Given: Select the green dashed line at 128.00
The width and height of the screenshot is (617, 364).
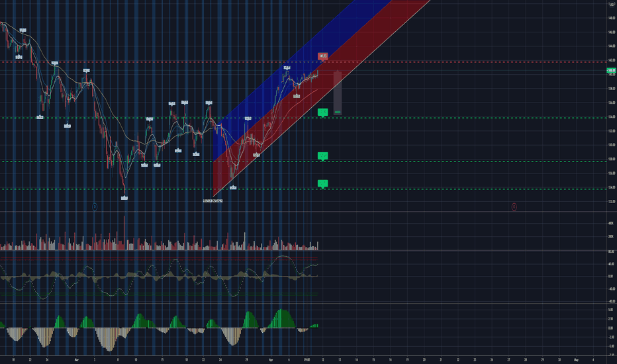Looking at the screenshot, I should coord(303,161).
